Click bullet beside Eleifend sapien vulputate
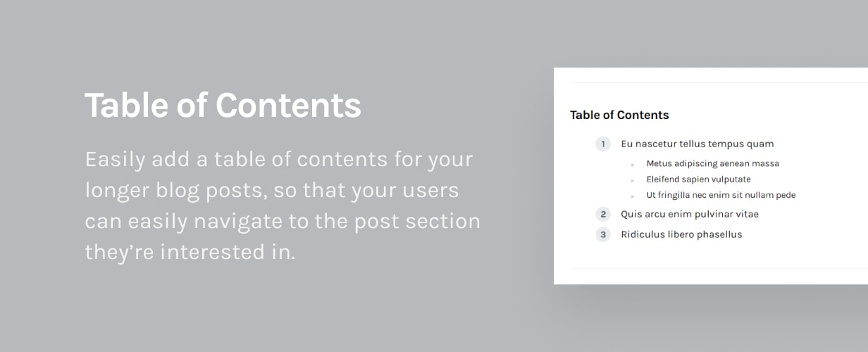868x352 pixels. pos(632,180)
